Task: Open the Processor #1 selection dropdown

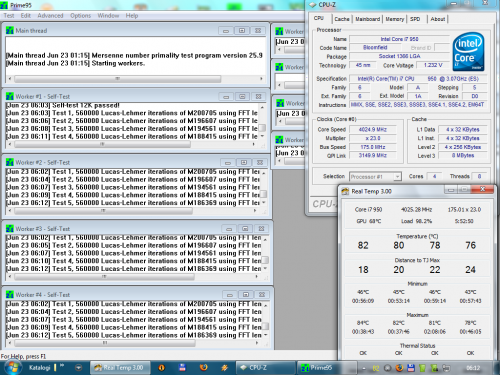Action: point(375,176)
